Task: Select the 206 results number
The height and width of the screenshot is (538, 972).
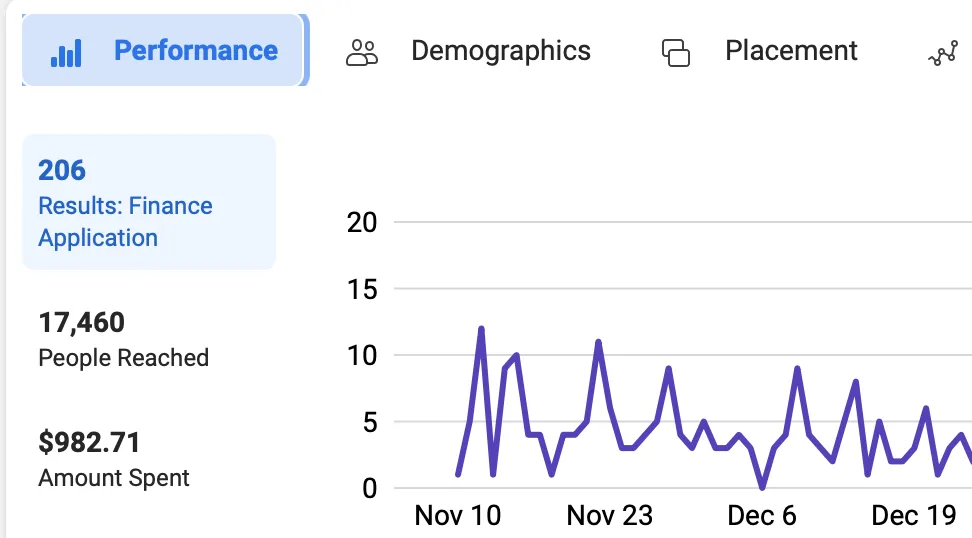Action: coord(62,170)
